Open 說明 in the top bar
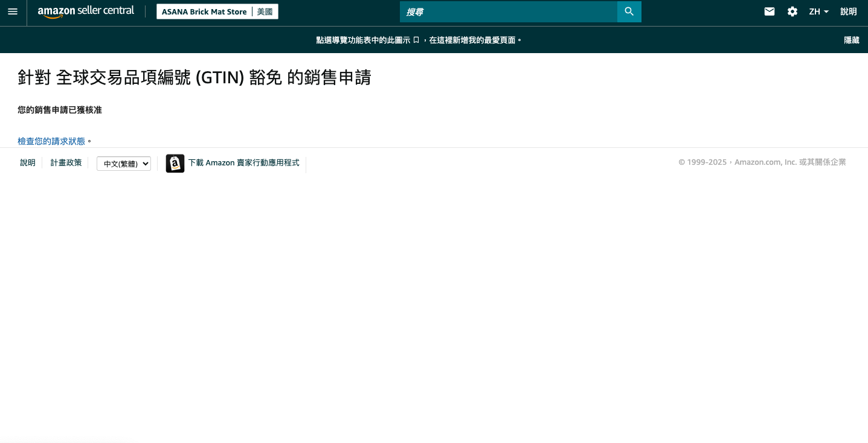 849,11
